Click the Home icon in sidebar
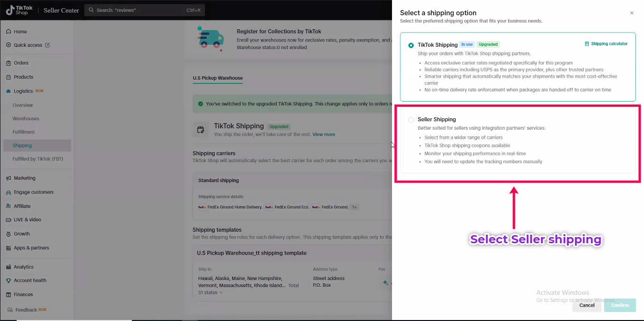The image size is (644, 321). point(9,31)
